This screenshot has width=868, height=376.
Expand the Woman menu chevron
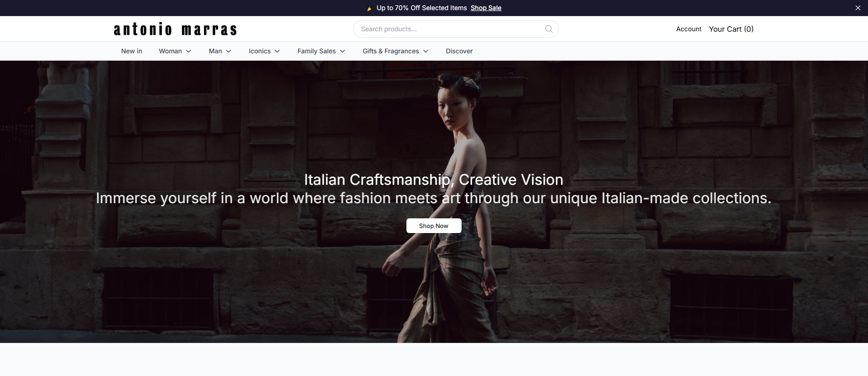coord(188,51)
